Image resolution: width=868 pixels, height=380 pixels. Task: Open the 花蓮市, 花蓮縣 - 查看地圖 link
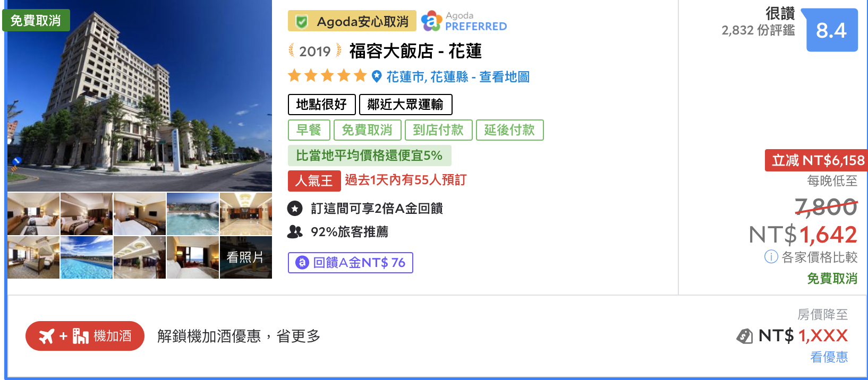pyautogui.click(x=458, y=77)
